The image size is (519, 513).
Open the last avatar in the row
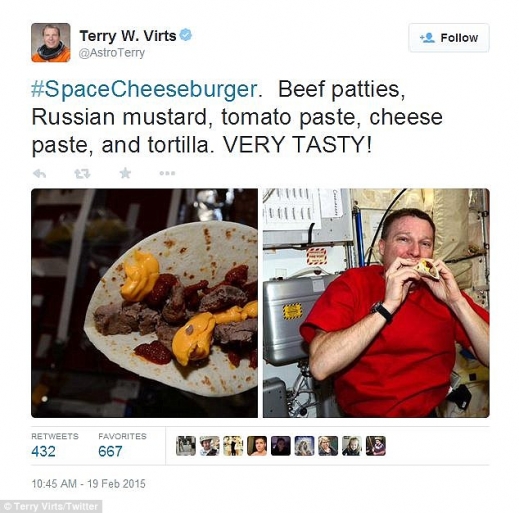(x=376, y=446)
